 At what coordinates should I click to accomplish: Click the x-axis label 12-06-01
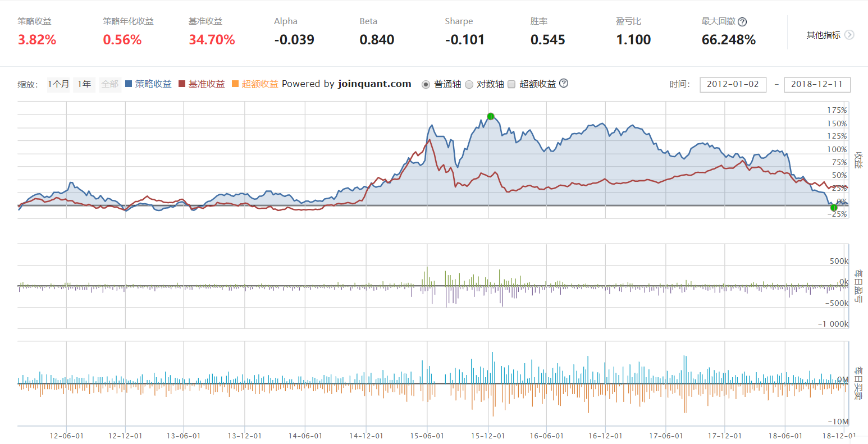click(x=66, y=436)
